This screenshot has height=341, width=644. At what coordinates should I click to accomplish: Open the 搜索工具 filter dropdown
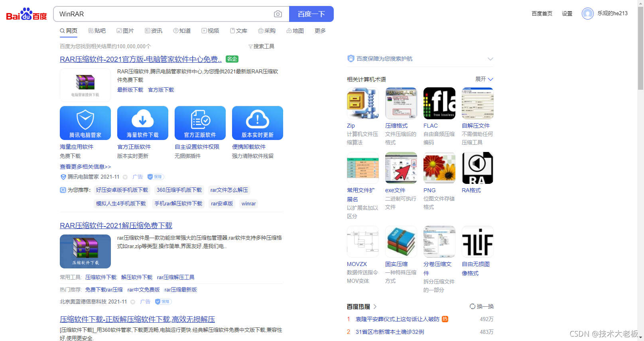pos(262,46)
